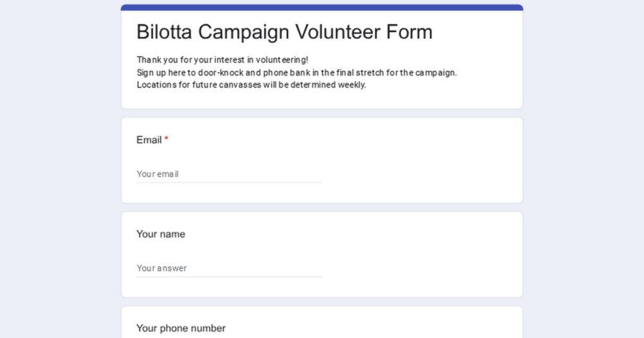This screenshot has width=644, height=338.
Task: Click the "Email" question label
Action: pyautogui.click(x=149, y=140)
